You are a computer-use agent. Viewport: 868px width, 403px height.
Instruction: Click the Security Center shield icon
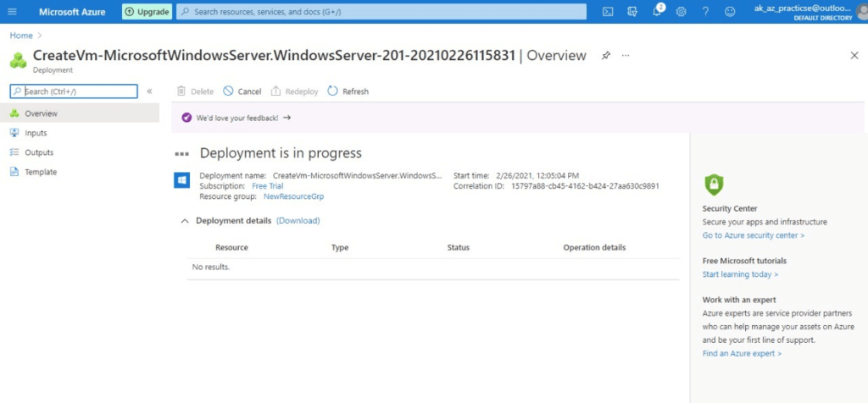click(714, 185)
